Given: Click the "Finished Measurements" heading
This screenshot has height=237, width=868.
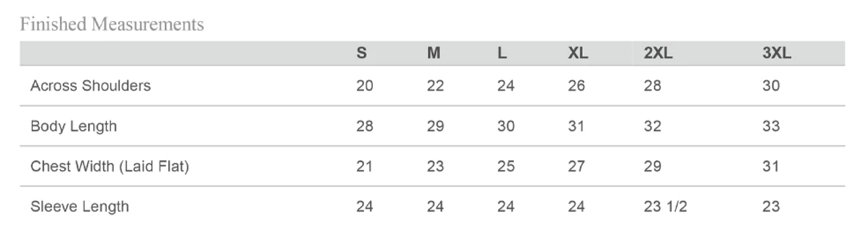Looking at the screenshot, I should 112,24.
